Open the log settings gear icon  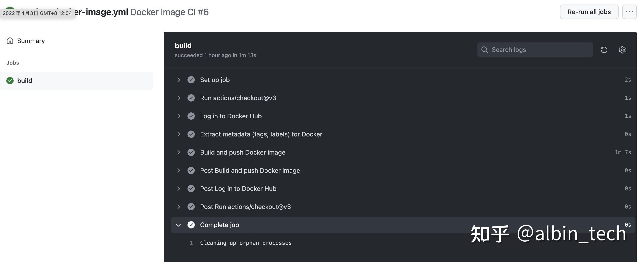pos(622,50)
